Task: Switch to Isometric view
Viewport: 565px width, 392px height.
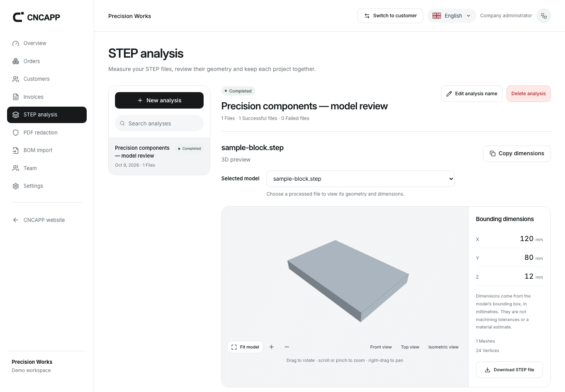Action: [443, 347]
